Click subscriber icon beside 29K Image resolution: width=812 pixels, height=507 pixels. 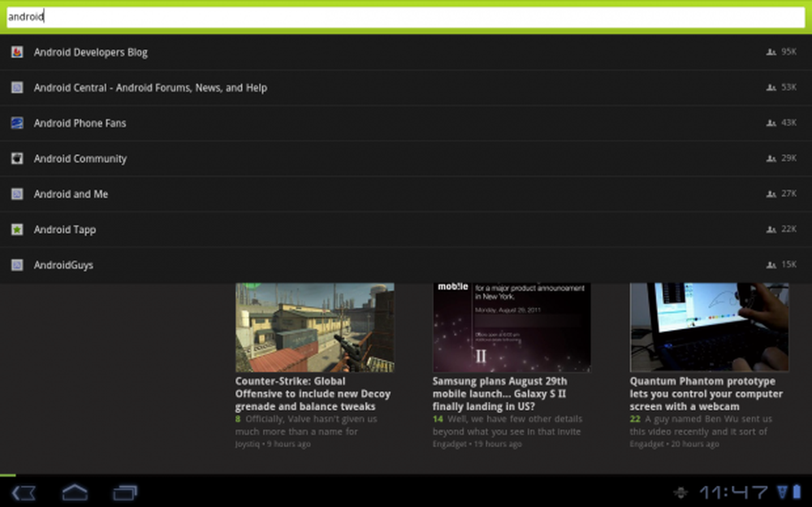point(771,158)
